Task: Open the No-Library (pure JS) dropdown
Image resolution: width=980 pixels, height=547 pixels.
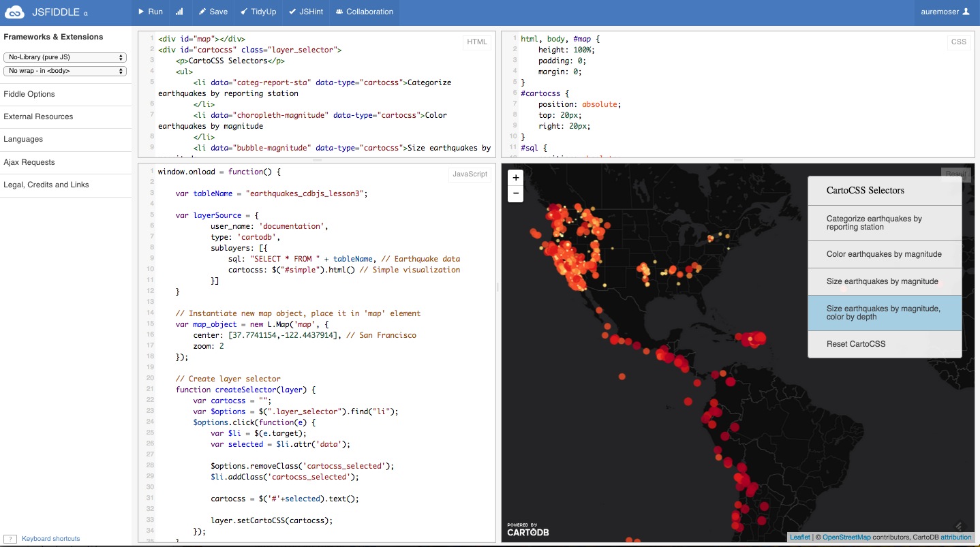Action: [x=65, y=57]
